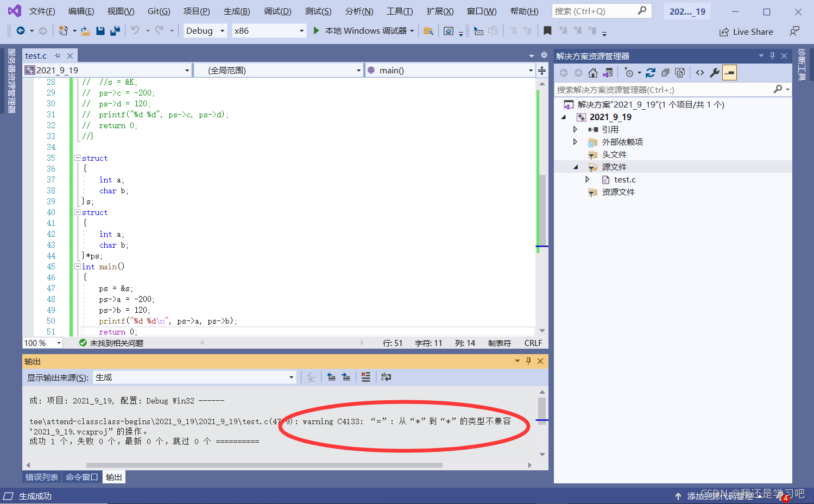This screenshot has width=814, height=504.
Task: Collapse the 源文件 folder
Action: point(576,167)
